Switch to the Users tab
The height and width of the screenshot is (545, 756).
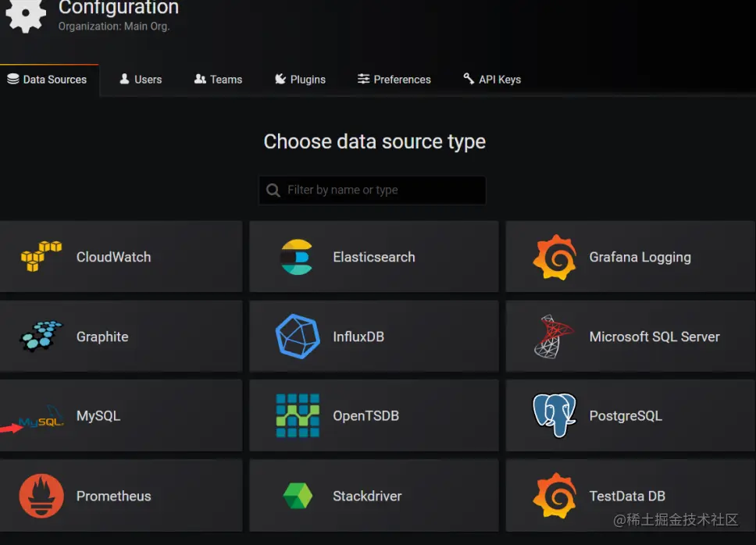click(141, 80)
